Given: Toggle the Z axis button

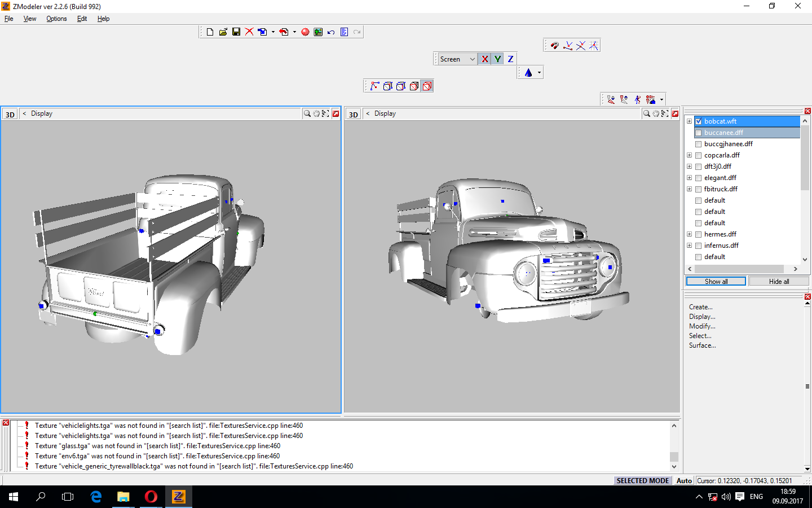Looking at the screenshot, I should point(510,59).
